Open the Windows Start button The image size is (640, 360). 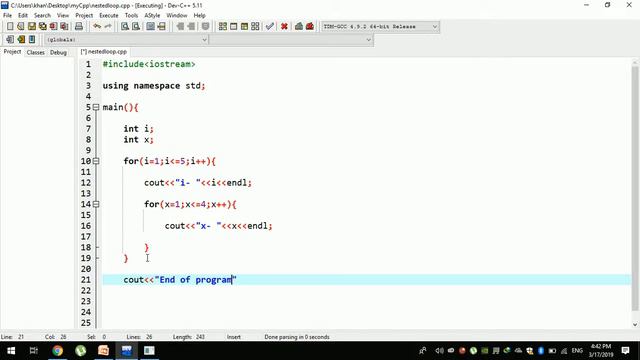(11, 351)
